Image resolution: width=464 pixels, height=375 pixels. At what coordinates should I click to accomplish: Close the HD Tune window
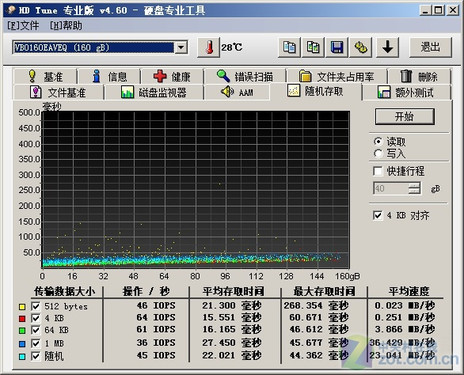pyautogui.click(x=453, y=10)
